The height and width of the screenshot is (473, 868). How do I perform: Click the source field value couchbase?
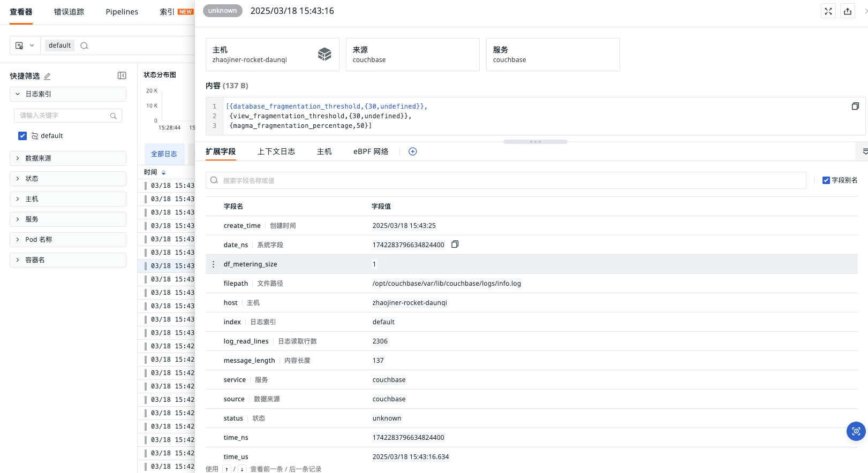pos(389,399)
